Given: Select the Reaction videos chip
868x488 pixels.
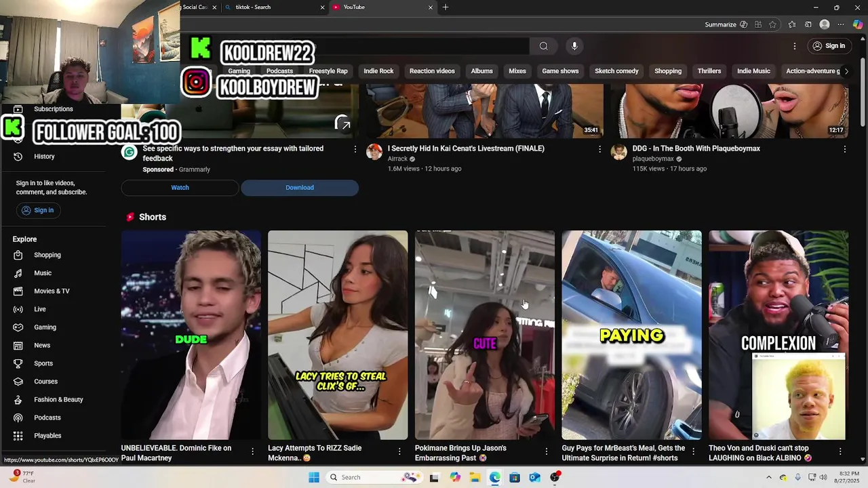Looking at the screenshot, I should tap(432, 71).
